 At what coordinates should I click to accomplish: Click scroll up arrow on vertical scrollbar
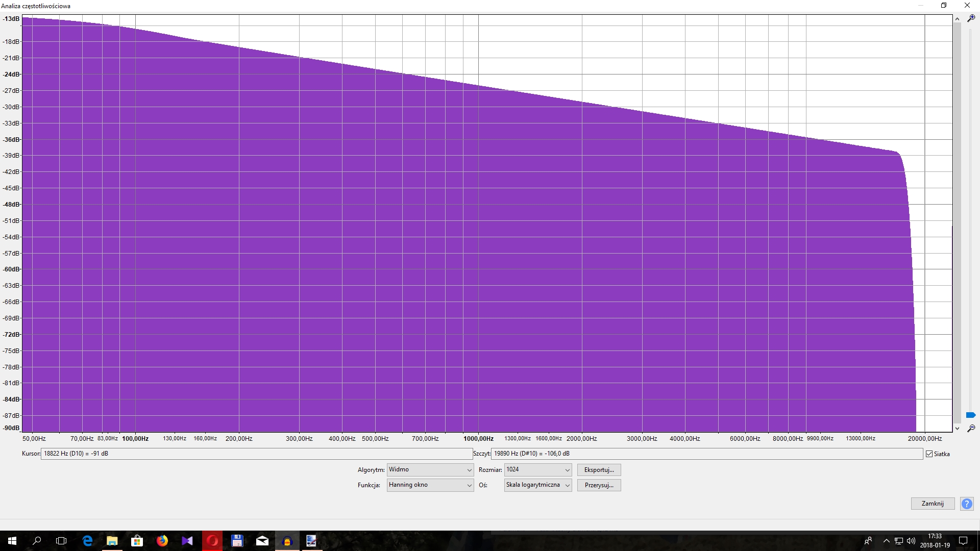[x=957, y=19]
